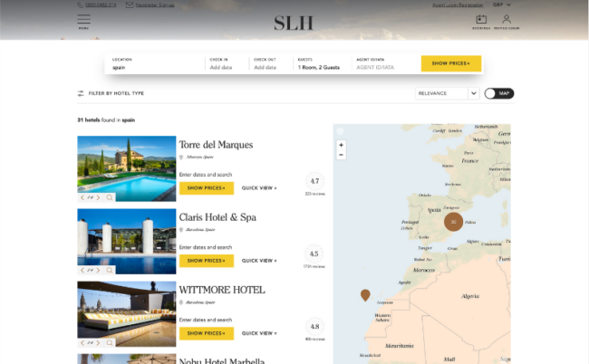Open the WITTMORE HOTEL title link

pyautogui.click(x=222, y=290)
